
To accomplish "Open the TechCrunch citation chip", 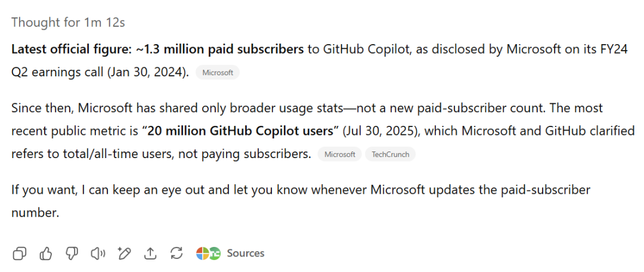I will 390,154.
